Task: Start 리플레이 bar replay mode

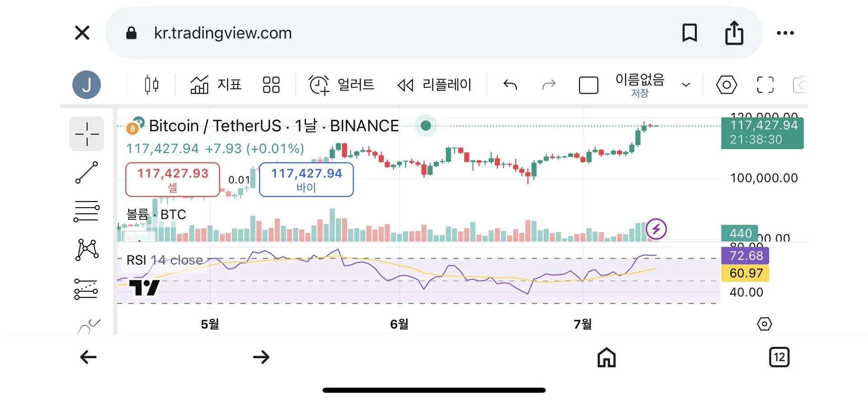Action: pyautogui.click(x=434, y=85)
